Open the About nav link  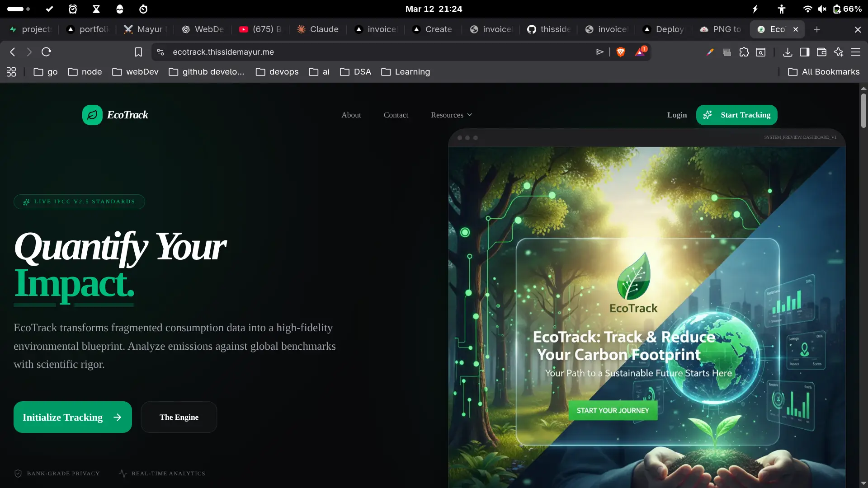pyautogui.click(x=351, y=115)
